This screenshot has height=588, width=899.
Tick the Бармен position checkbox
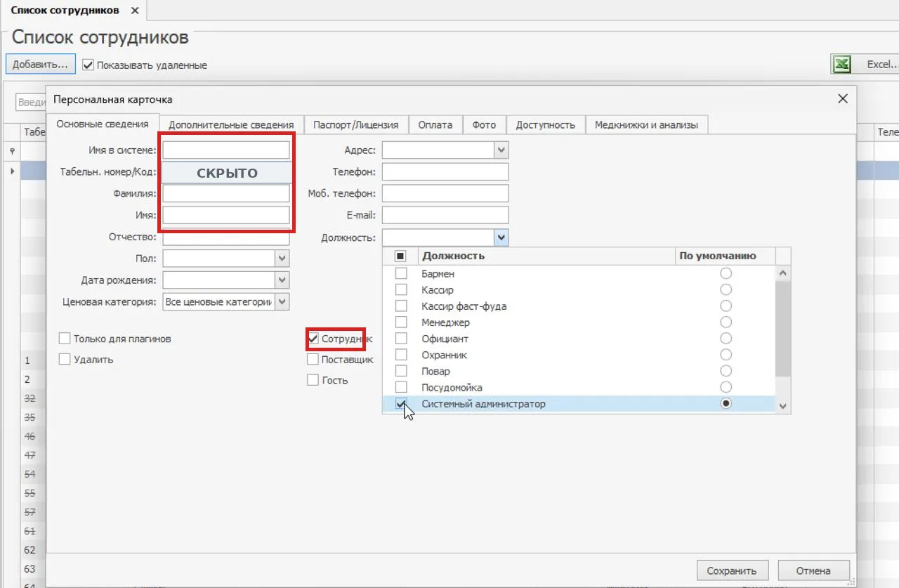click(401, 273)
